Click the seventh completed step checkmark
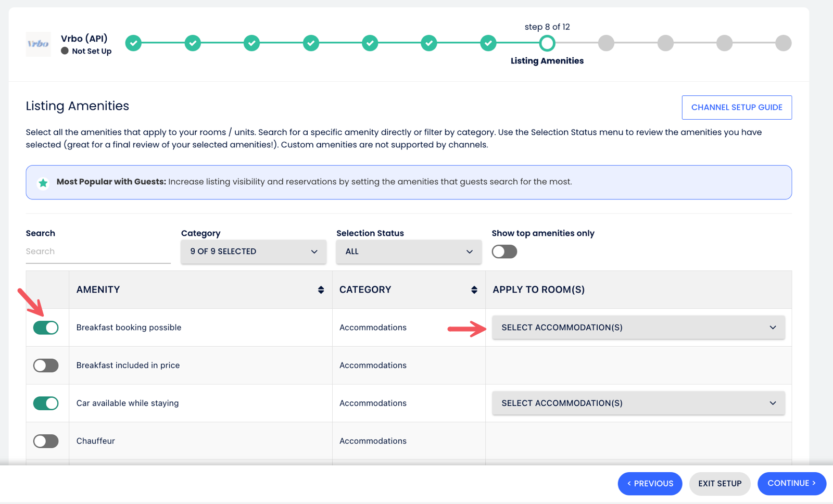 488,43
